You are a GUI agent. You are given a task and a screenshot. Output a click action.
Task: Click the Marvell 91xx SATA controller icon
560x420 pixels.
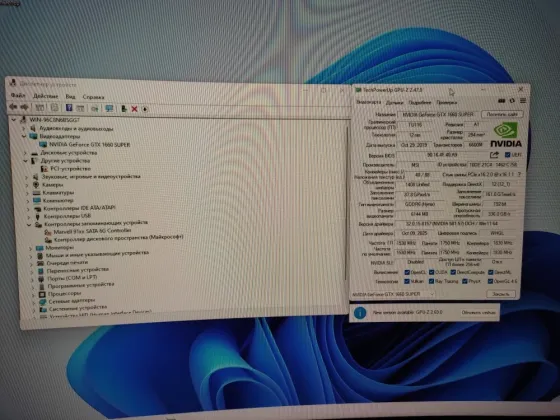point(48,232)
